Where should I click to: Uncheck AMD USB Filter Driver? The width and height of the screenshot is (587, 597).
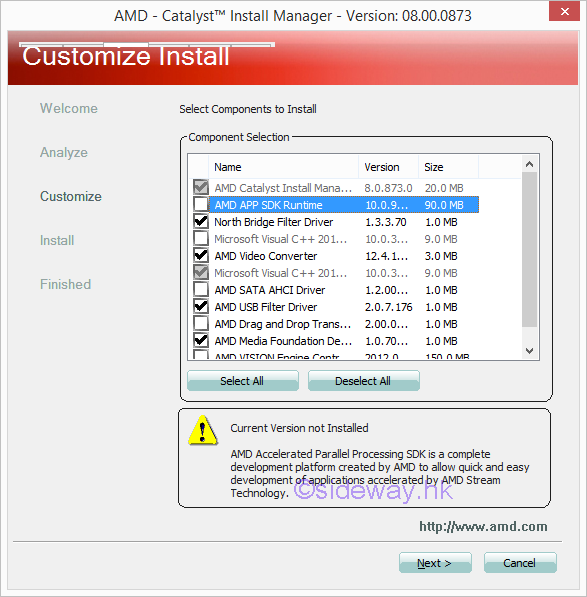pyautogui.click(x=201, y=306)
